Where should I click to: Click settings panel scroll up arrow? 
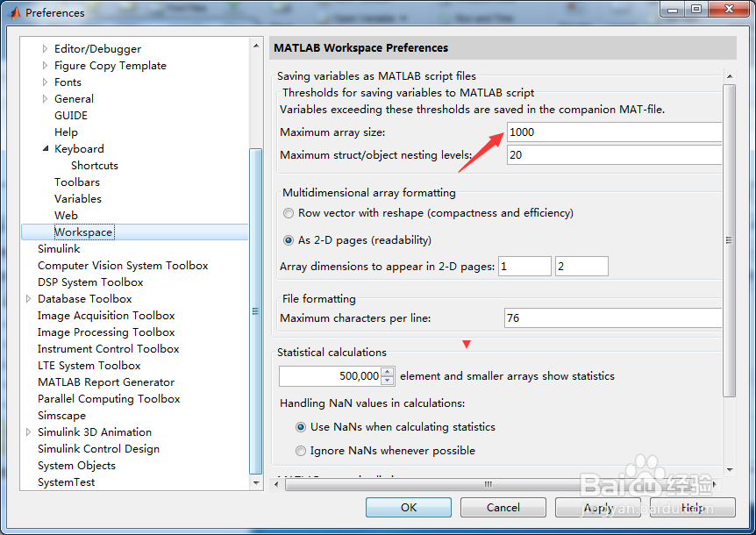[x=730, y=76]
